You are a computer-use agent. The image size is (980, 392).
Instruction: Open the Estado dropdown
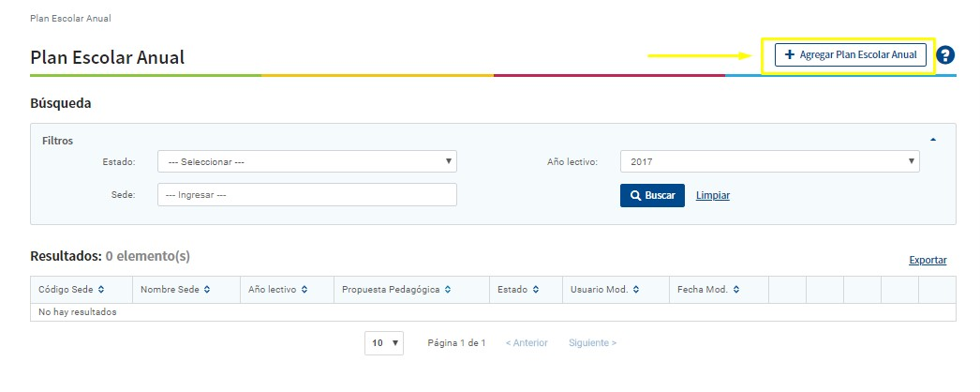(306, 162)
